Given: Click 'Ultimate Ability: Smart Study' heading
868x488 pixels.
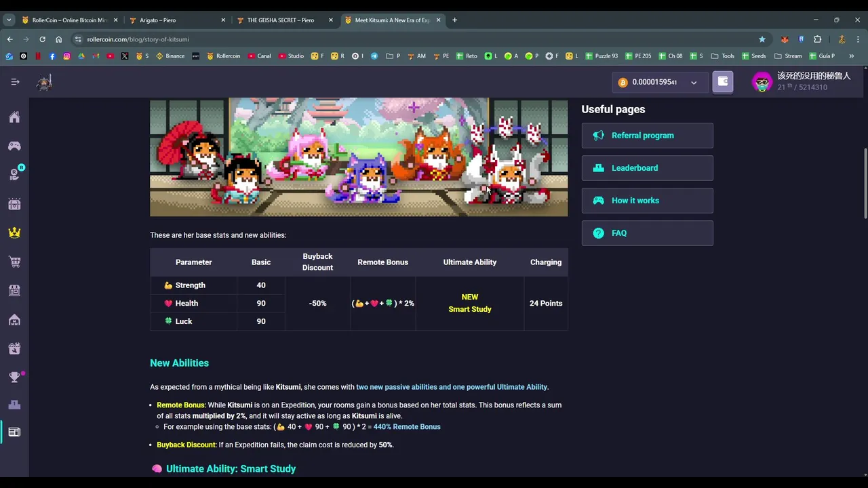Looking at the screenshot, I should tap(224, 468).
